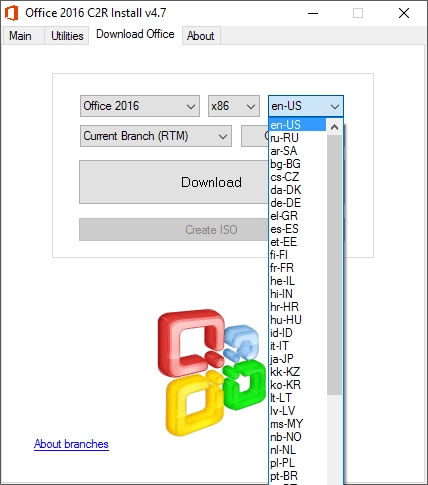The image size is (428, 485).
Task: Pick ar-SA in the language list
Action: click(x=297, y=151)
